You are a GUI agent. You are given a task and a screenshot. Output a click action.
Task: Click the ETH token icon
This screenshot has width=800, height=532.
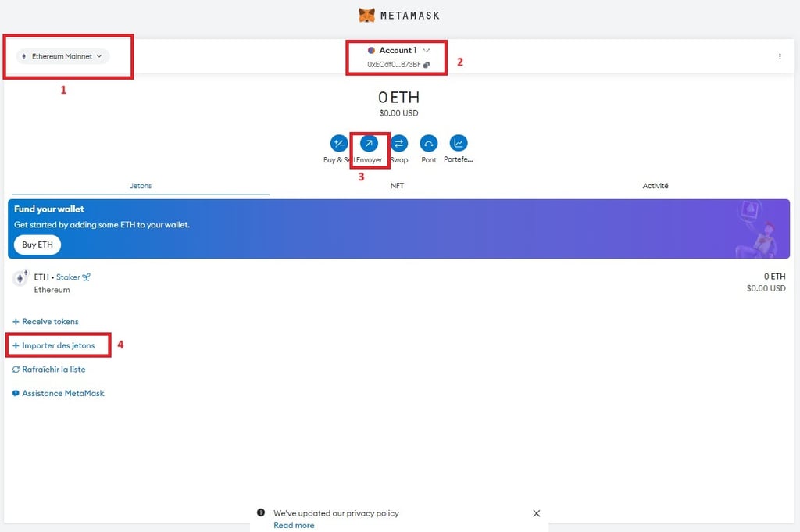pos(20,278)
